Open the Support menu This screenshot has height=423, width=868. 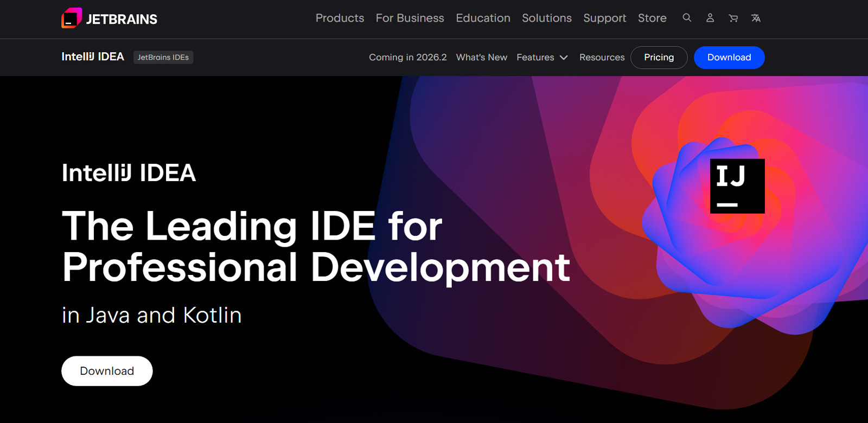click(604, 18)
